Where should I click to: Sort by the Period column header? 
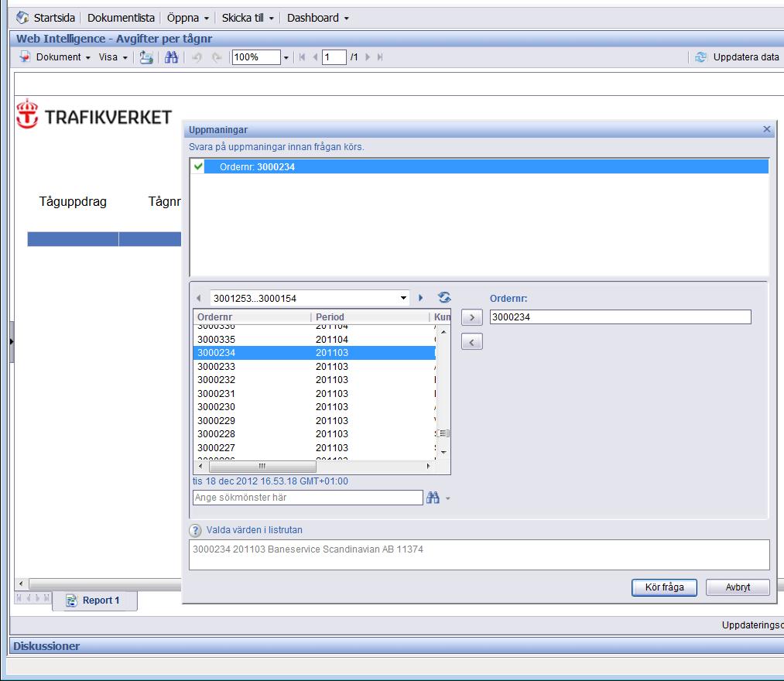tap(371, 317)
